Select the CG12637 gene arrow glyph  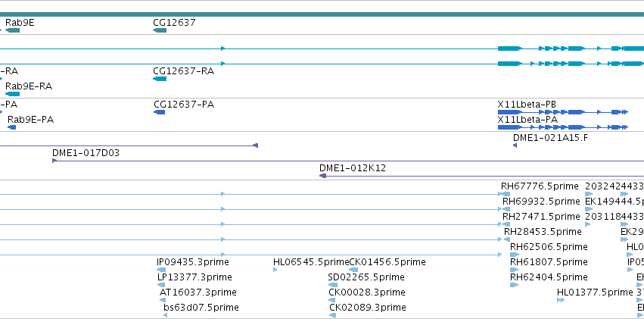(x=160, y=30)
